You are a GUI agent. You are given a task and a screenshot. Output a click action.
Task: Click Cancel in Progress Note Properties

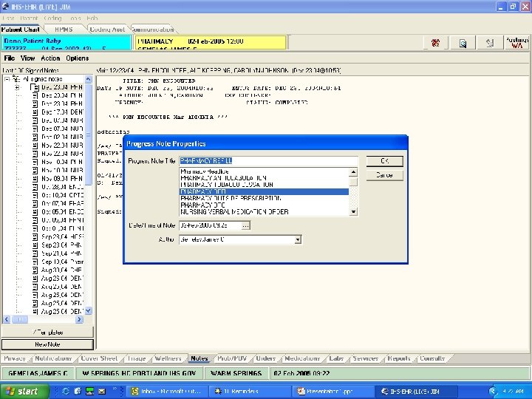point(385,175)
